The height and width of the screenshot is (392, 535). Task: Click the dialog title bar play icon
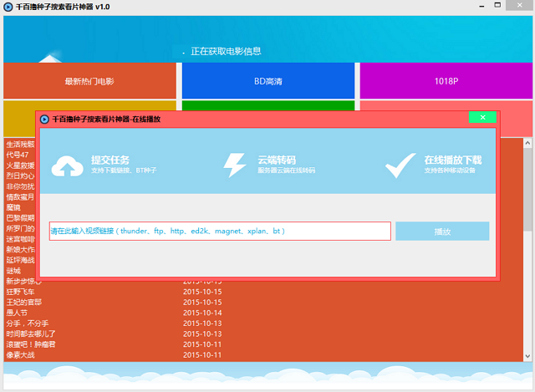[x=44, y=119]
